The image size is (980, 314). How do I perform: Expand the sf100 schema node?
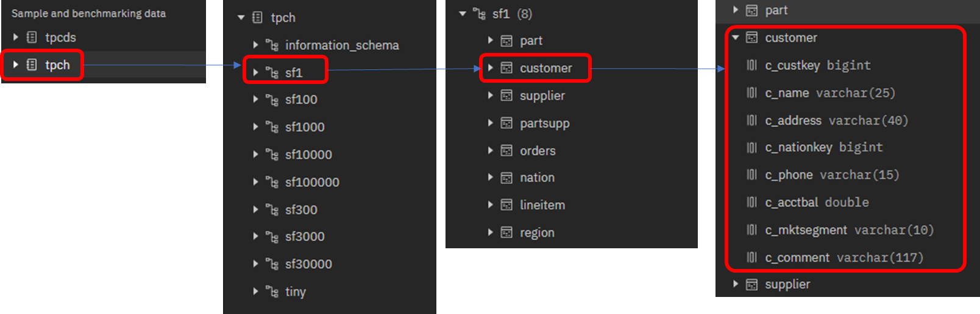[256, 99]
